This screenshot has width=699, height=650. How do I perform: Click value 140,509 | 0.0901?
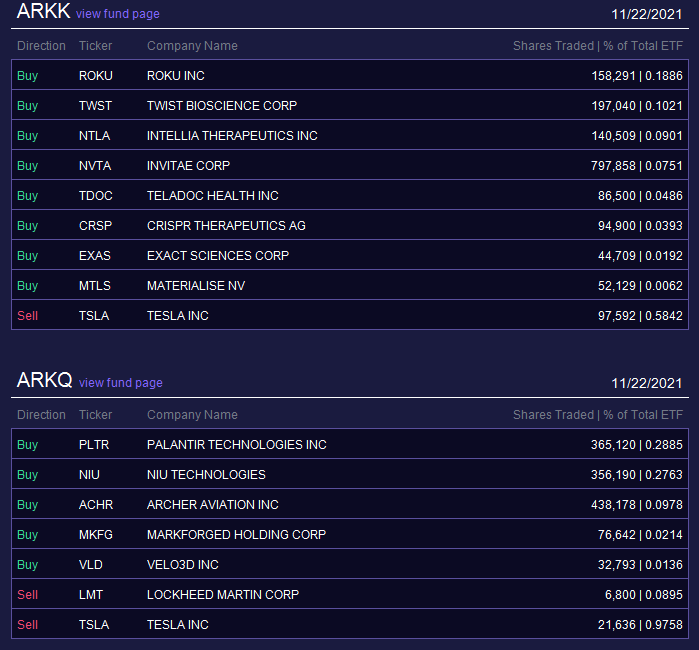pyautogui.click(x=637, y=136)
